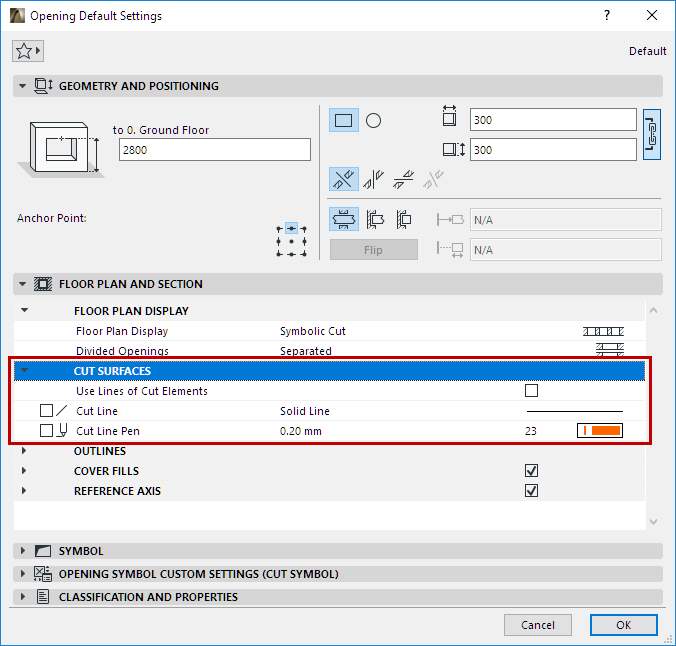The image size is (676, 646).
Task: Open the Favorites star menu
Action: 28,51
